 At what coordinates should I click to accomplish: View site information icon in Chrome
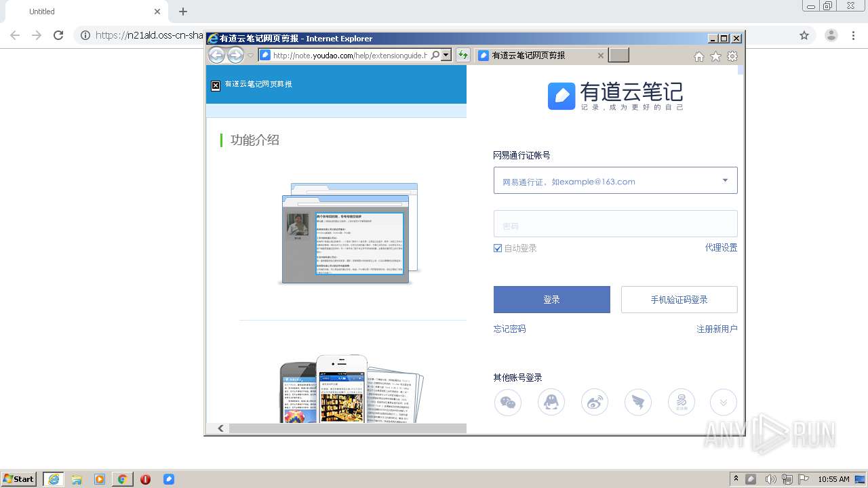click(85, 35)
